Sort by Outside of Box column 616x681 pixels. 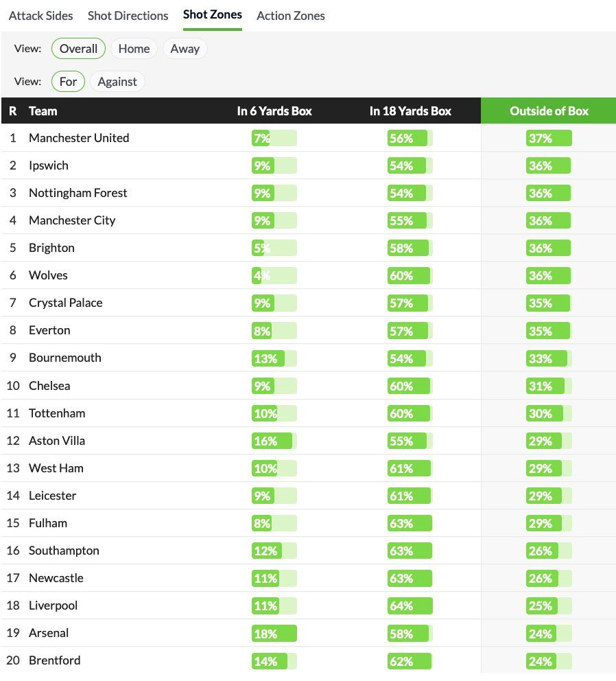coord(549,111)
